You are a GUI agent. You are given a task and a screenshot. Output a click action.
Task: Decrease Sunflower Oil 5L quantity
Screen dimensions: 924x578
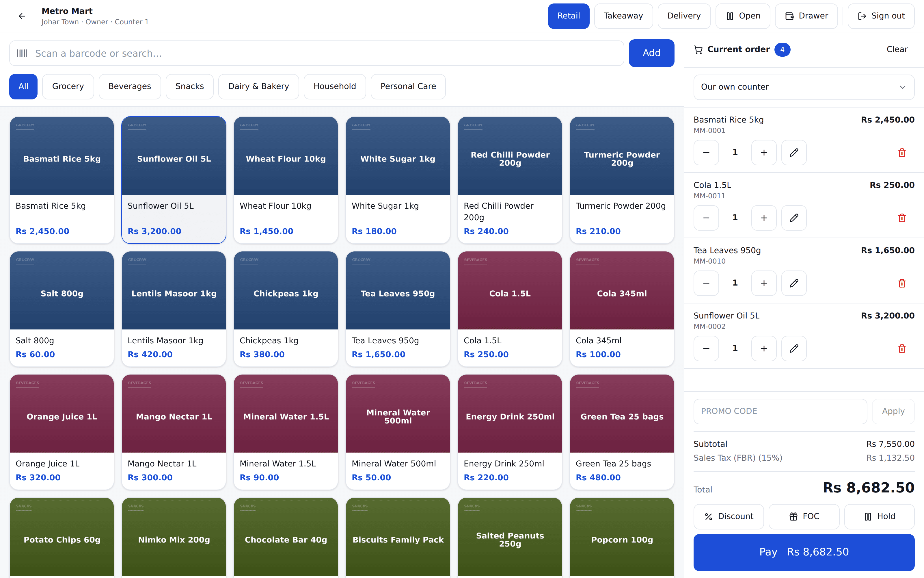tap(706, 349)
